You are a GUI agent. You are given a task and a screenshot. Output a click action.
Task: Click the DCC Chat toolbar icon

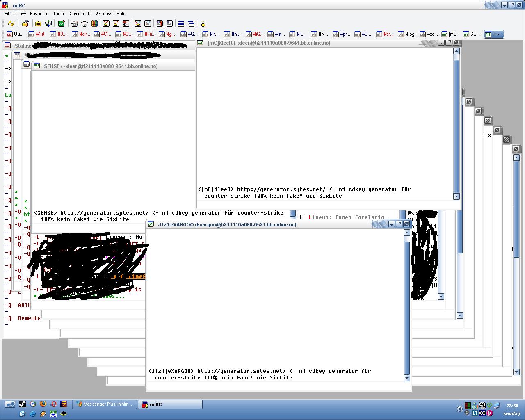(116, 23)
